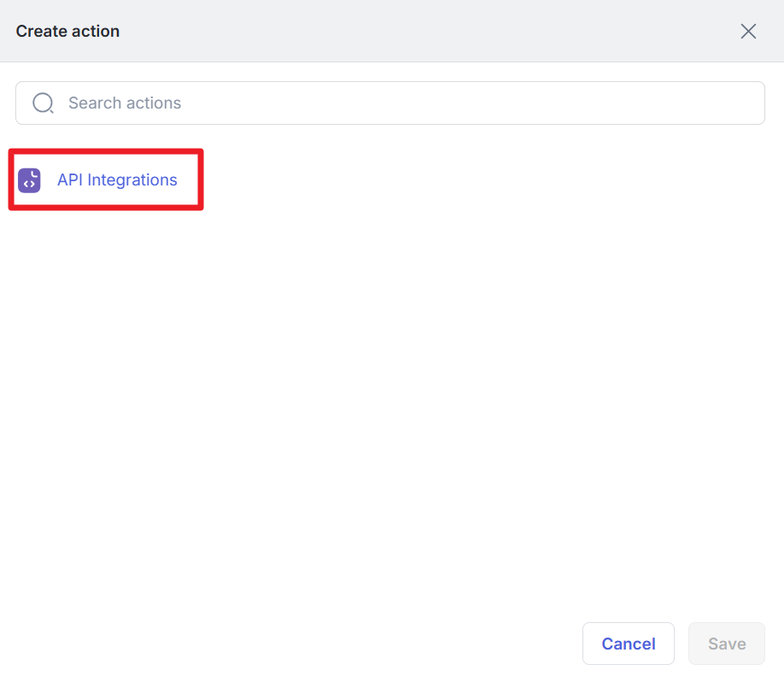Click the X in the dialog header
The image size is (784, 682).
748,32
